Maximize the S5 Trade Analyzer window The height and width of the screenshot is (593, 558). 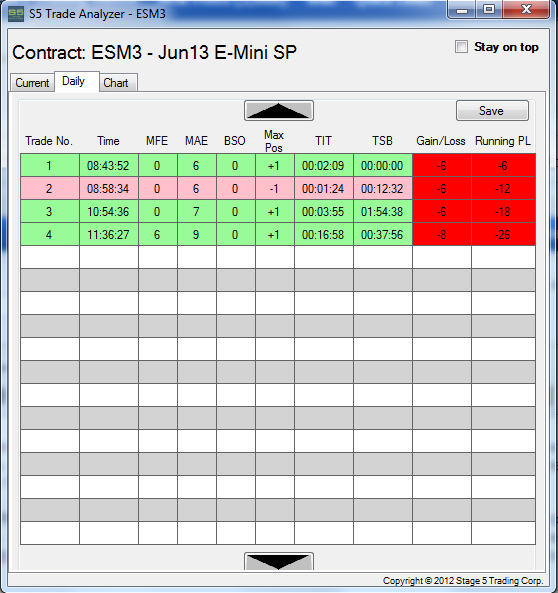pyautogui.click(x=489, y=9)
